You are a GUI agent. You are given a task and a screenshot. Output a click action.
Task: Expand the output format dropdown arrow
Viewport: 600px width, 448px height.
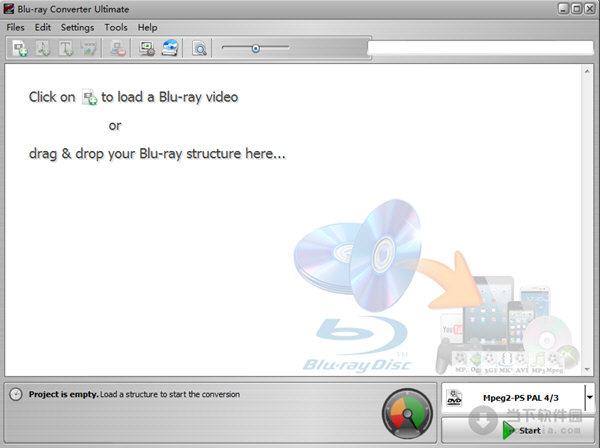tap(590, 397)
